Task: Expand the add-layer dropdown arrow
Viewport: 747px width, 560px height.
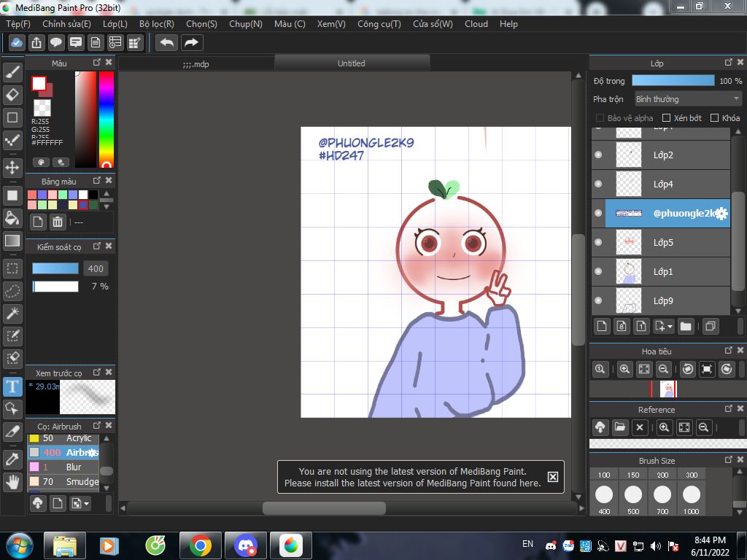Action: [x=670, y=327]
